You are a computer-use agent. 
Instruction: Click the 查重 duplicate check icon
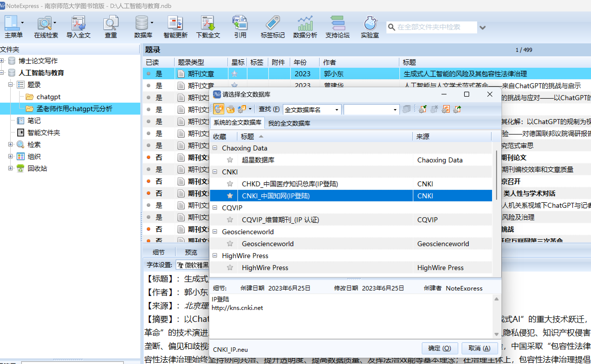tap(111, 23)
